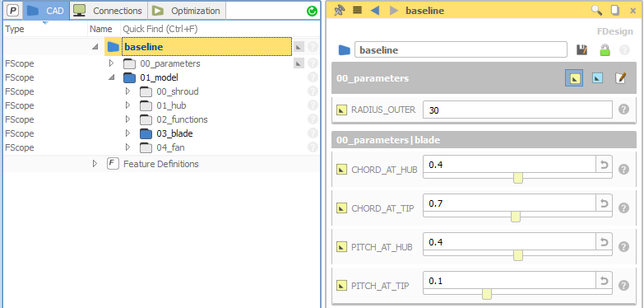Edit the CHORD_AT_HUB value field
The height and width of the screenshot is (308, 644).
[x=509, y=165]
